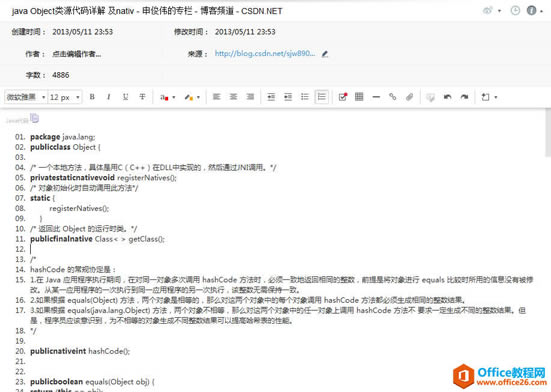Toggle italic formatting

tap(109, 97)
